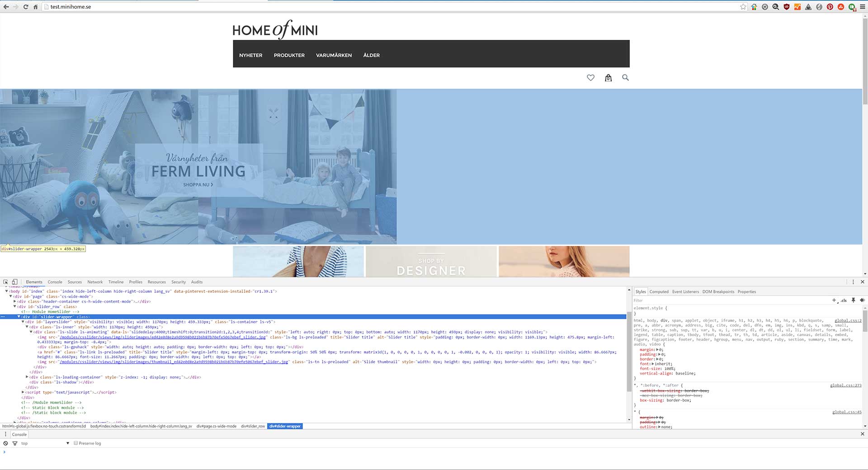The height and width of the screenshot is (470, 868).
Task: Switch to Computed styles tab
Action: 659,291
